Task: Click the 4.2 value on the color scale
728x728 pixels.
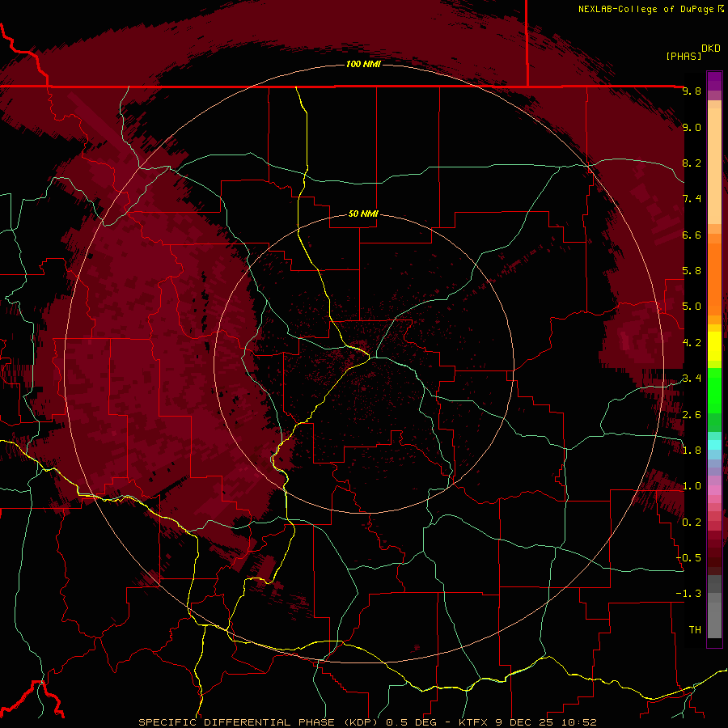Action: (692, 343)
